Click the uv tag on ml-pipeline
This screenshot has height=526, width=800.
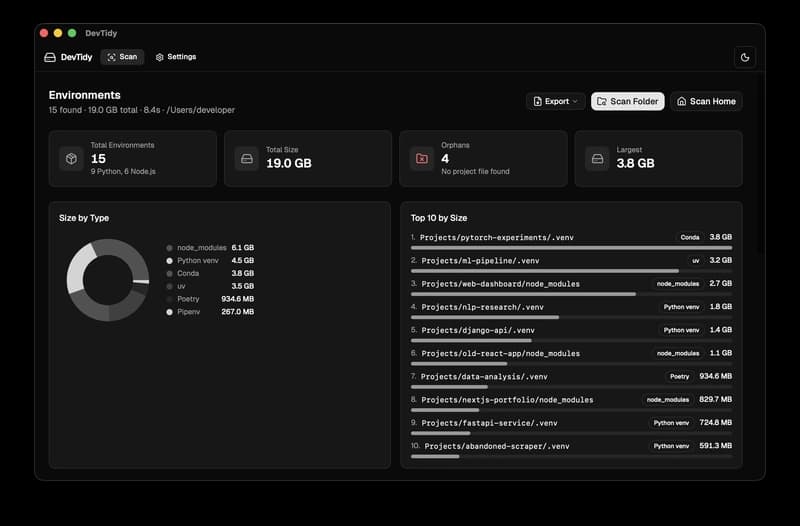point(695,261)
